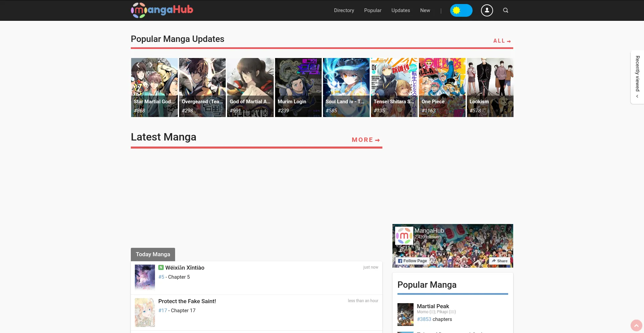Click the Martial Peak cover thumbnail
The image size is (644, 333).
pos(406,314)
